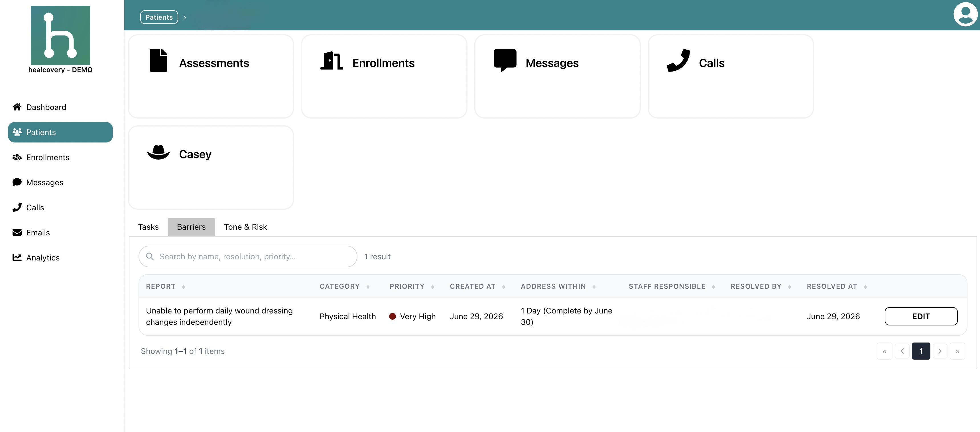Click the breadcrumb chevron after Patients
980x432 pixels.
(x=185, y=17)
